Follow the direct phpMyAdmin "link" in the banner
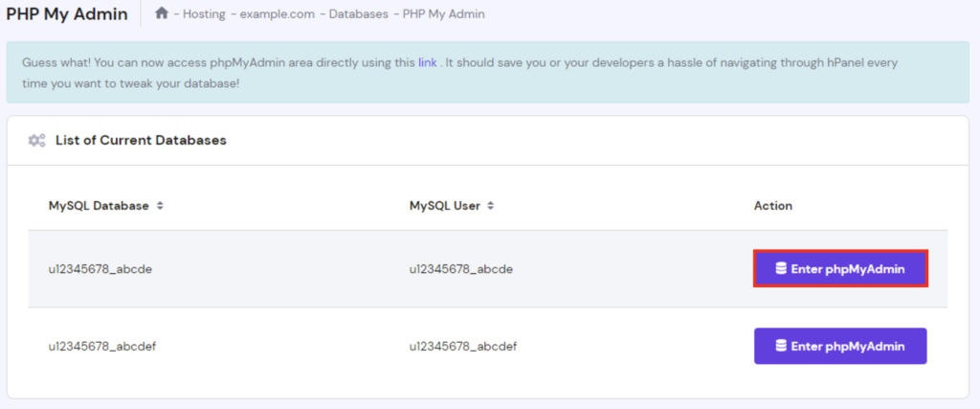The image size is (980, 409). point(428,62)
